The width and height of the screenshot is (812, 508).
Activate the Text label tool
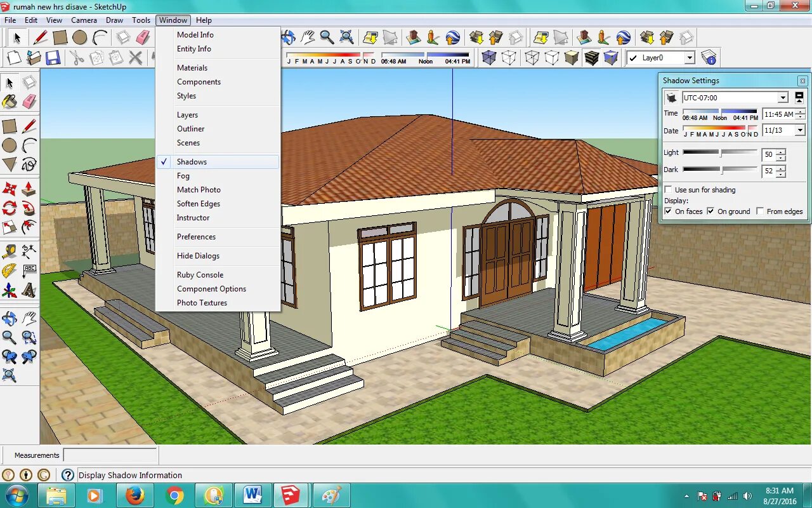tap(29, 271)
